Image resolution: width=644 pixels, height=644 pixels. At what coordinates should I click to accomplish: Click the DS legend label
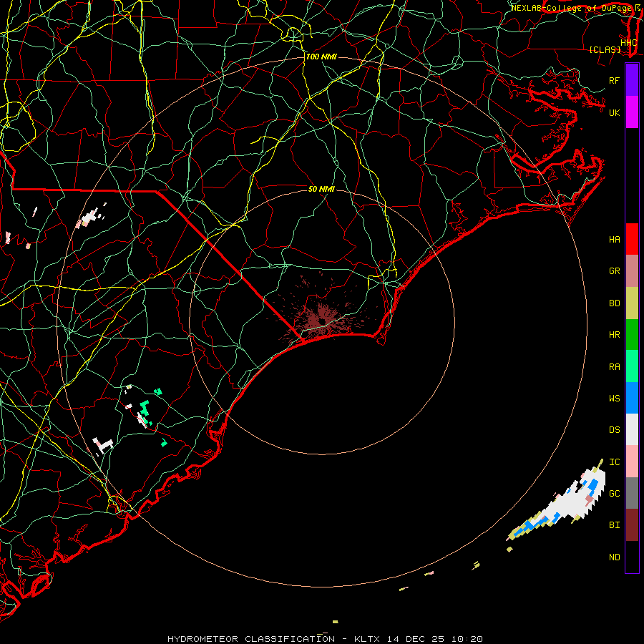point(614,429)
